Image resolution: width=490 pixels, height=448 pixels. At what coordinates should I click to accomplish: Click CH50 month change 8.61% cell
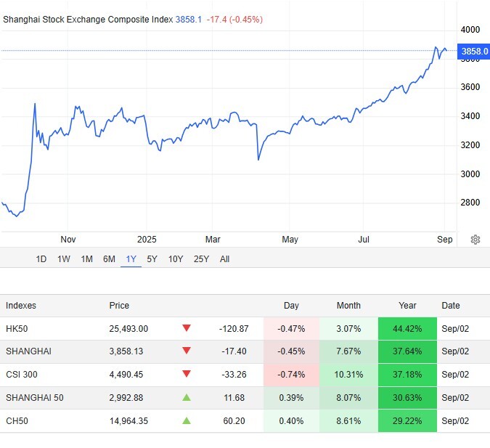pos(348,421)
